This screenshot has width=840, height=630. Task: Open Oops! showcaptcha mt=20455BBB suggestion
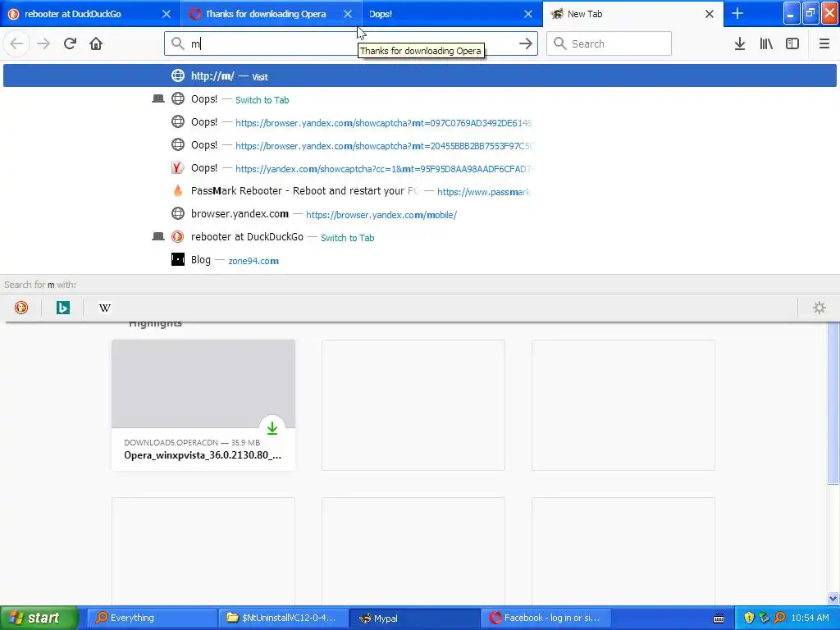pos(419,145)
